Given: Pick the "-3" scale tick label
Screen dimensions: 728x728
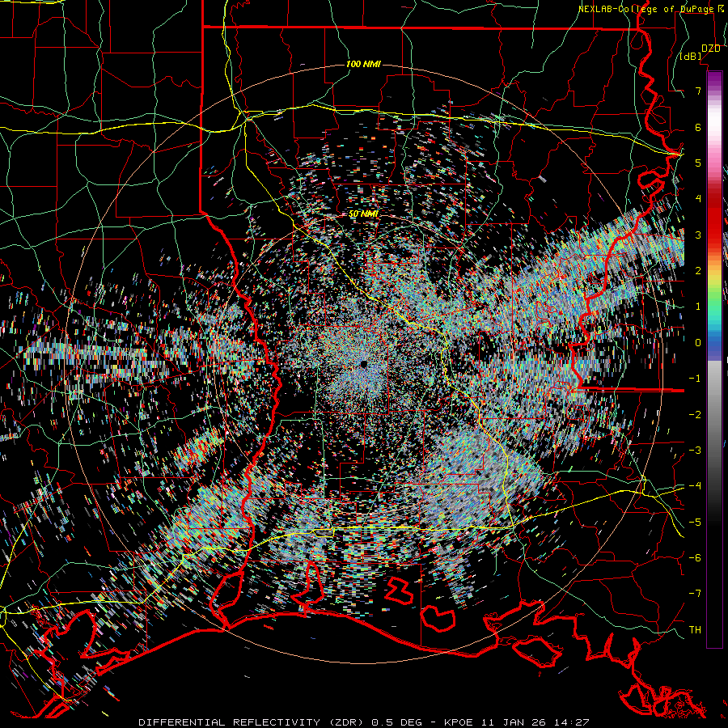Looking at the screenshot, I should coord(695,451).
